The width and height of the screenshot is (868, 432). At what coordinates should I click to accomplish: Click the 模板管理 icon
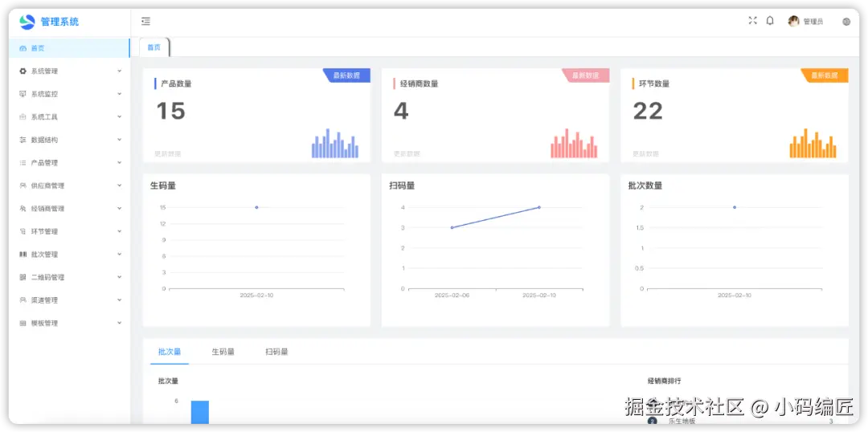point(23,323)
